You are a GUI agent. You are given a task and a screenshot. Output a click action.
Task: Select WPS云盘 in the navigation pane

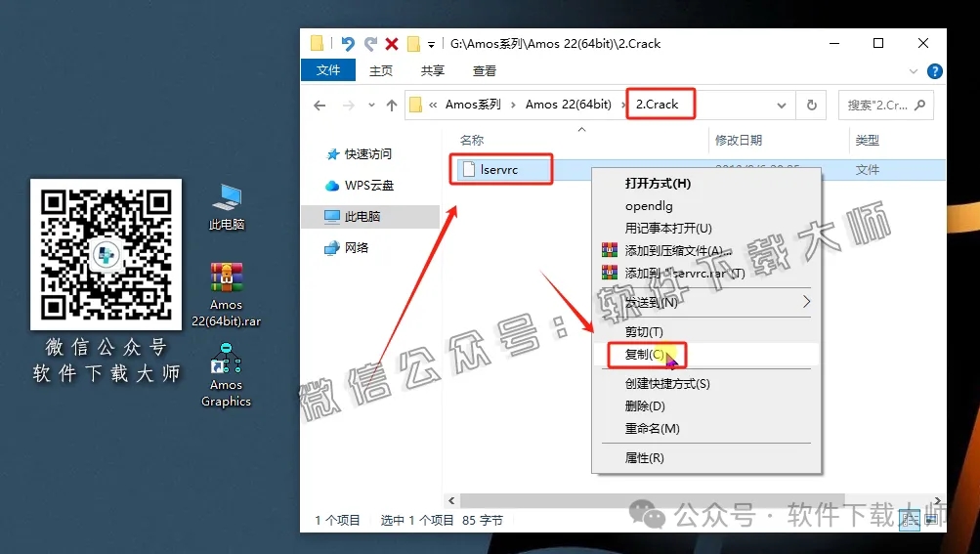tap(360, 185)
